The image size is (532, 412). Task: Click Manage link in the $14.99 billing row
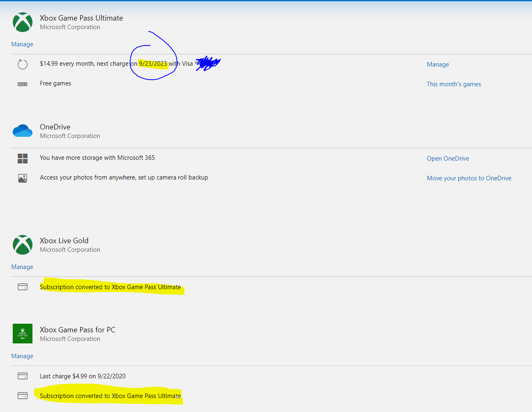438,64
